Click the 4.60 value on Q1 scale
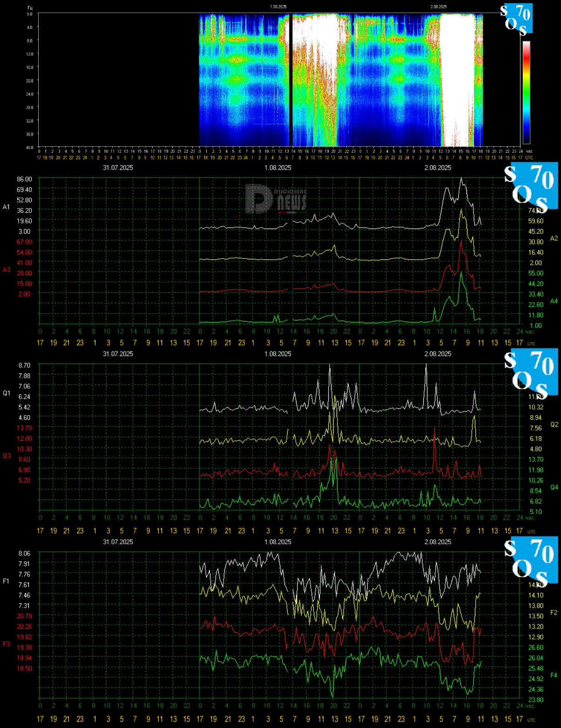The height and width of the screenshot is (728, 561). tap(25, 418)
